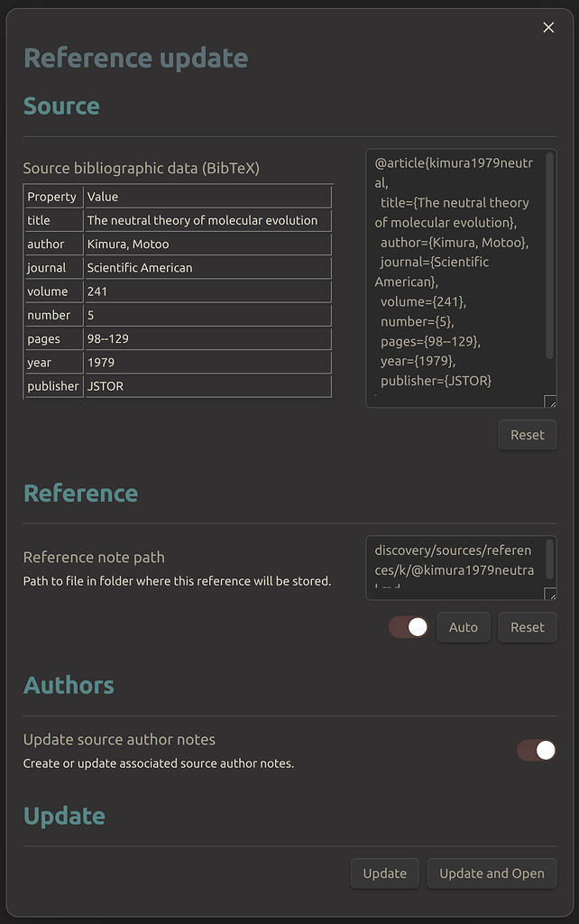Toggle the switch next to the Auto button
Viewport: 579px width, 924px height.
pos(409,626)
